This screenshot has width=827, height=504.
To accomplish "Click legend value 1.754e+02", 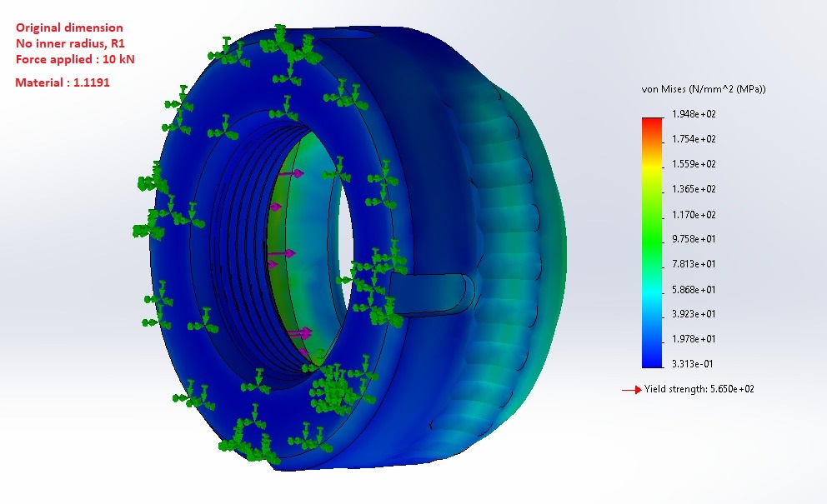I will (694, 139).
